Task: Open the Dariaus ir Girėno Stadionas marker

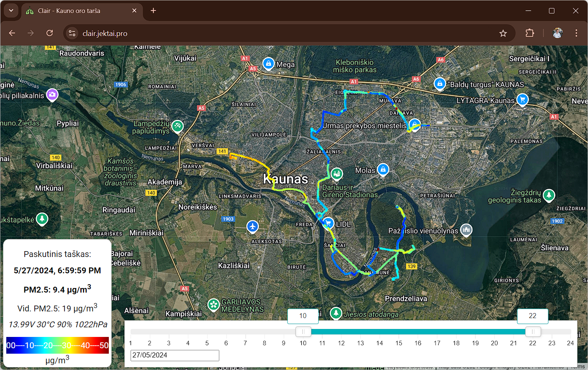Action: coord(337,174)
